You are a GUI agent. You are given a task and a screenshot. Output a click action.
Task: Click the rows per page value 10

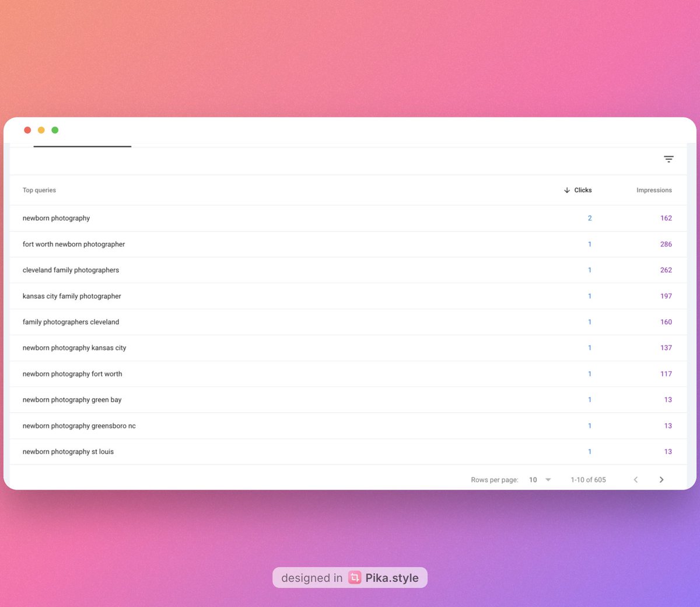533,480
